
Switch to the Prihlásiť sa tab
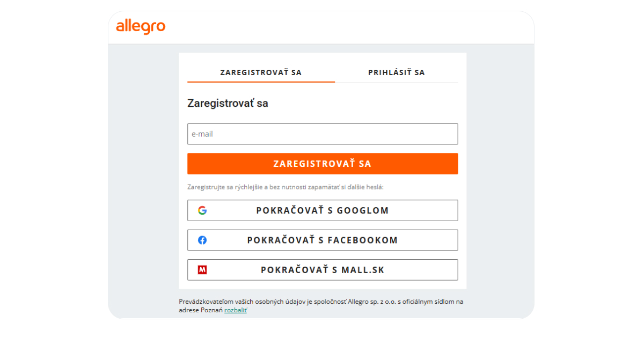396,72
